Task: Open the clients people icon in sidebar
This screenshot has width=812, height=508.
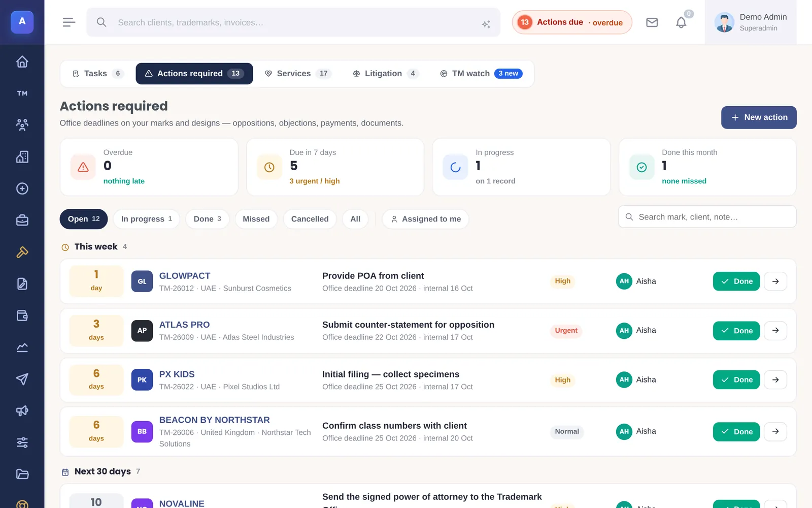Action: click(x=22, y=125)
